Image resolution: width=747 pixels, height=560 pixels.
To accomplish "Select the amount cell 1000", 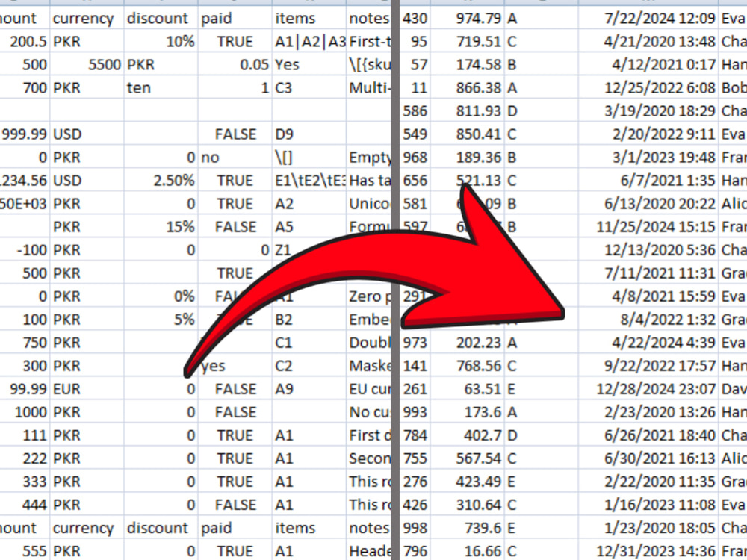I will [x=25, y=412].
